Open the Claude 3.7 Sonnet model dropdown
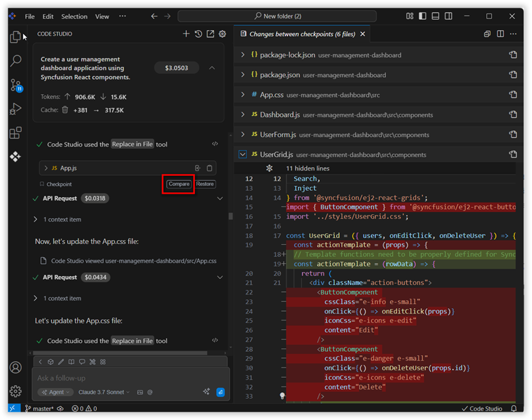Image resolution: width=532 pixels, height=420 pixels. (105, 392)
